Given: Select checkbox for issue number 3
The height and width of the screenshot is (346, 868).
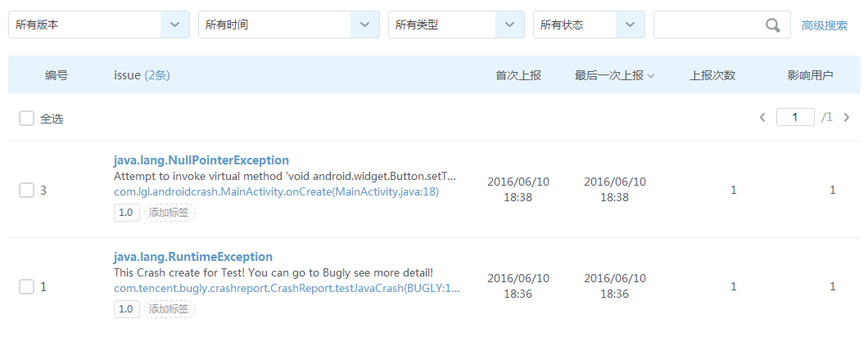Looking at the screenshot, I should click(x=27, y=191).
